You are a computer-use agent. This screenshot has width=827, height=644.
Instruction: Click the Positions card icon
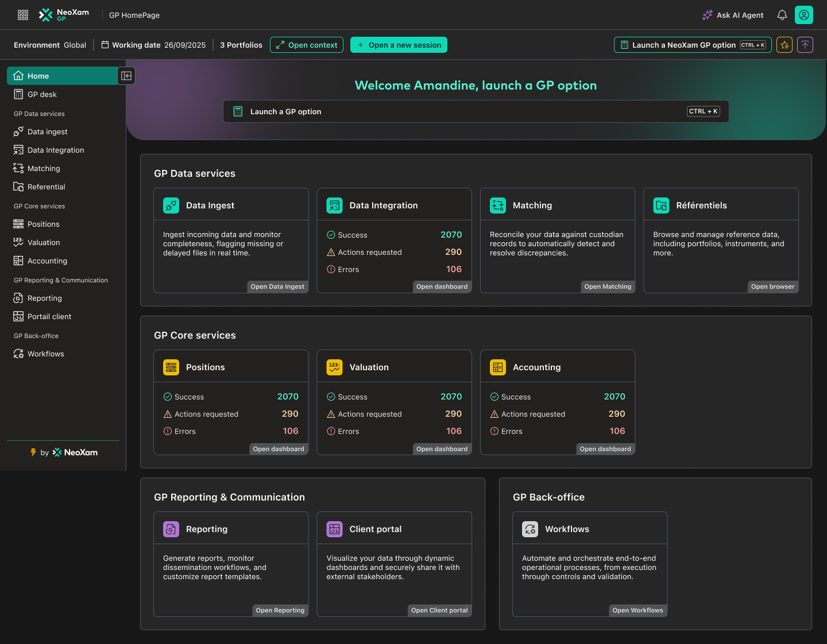tap(171, 367)
